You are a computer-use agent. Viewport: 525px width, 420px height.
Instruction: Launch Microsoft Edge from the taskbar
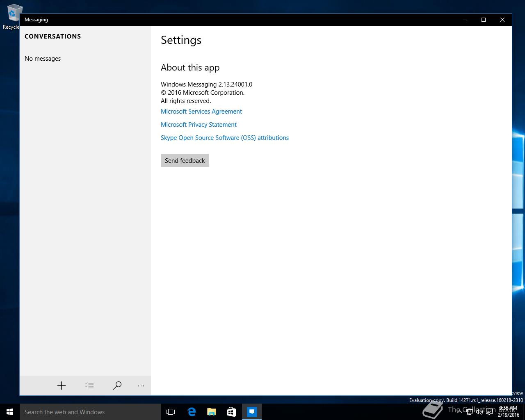191,412
